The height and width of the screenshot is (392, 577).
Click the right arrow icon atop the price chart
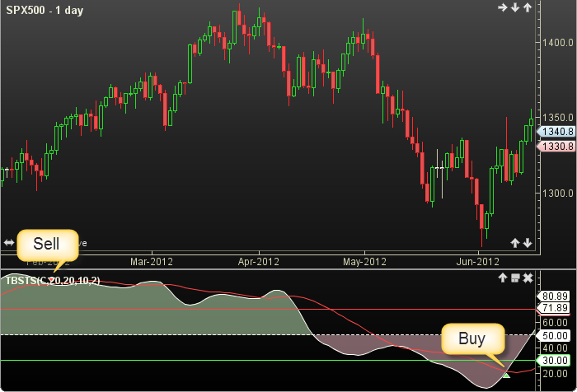click(x=502, y=7)
